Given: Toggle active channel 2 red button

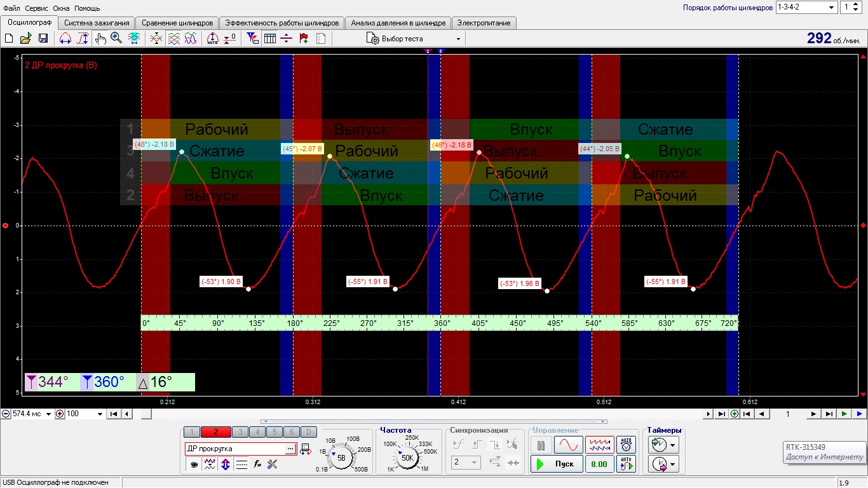Looking at the screenshot, I should [216, 432].
